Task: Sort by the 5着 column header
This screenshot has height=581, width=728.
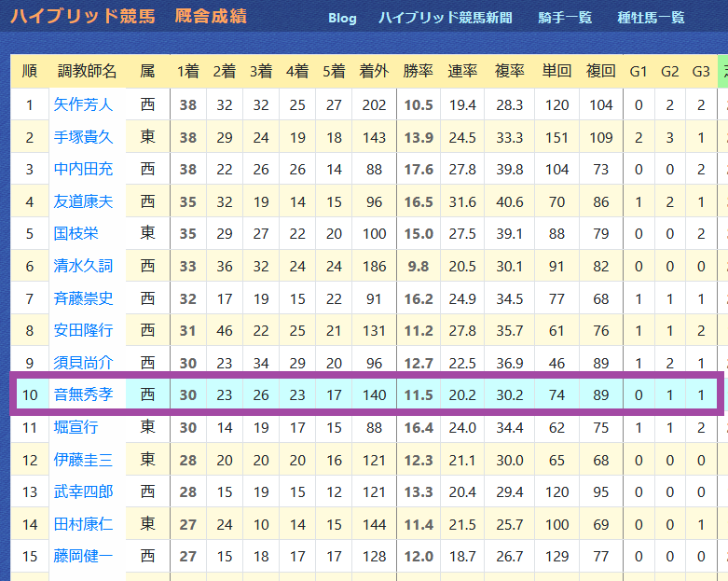Action: (x=334, y=72)
